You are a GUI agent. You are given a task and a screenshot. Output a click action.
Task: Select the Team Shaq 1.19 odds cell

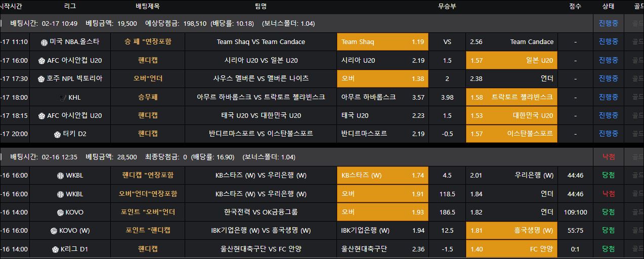(382, 42)
